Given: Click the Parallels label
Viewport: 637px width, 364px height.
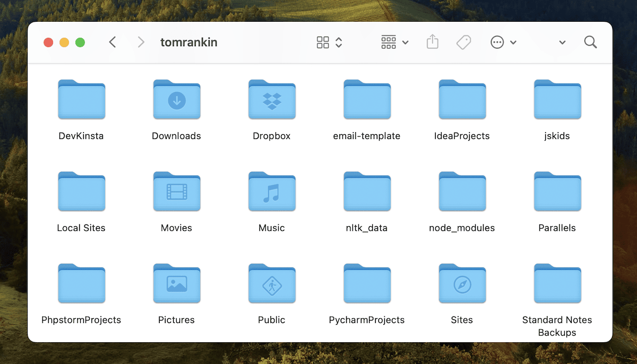Looking at the screenshot, I should (x=557, y=228).
